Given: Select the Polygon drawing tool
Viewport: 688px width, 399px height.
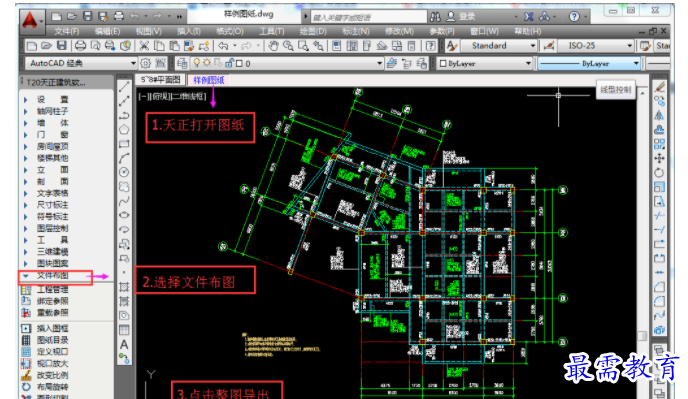Looking at the screenshot, I should tap(124, 129).
